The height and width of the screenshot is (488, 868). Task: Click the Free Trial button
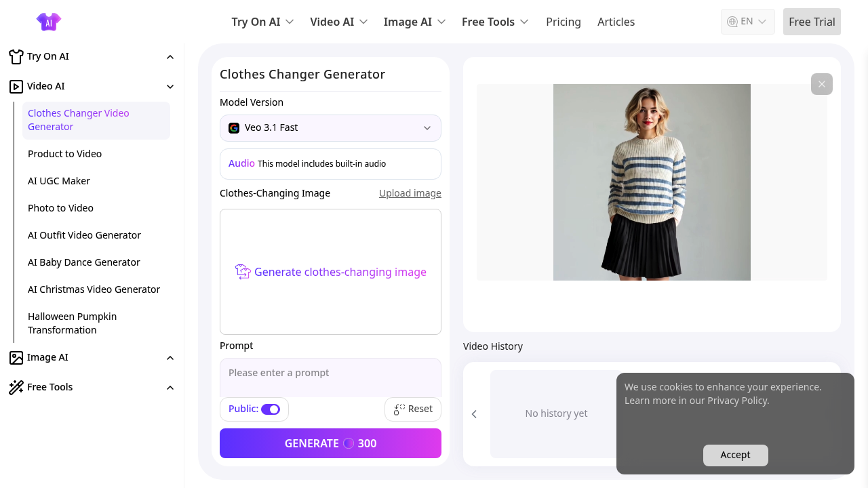coord(812,22)
